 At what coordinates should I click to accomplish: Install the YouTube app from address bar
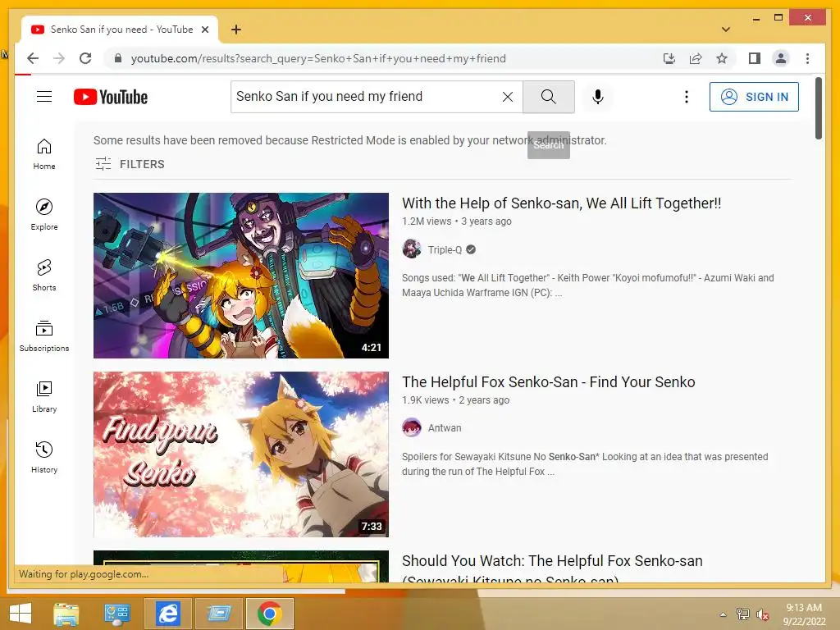[669, 58]
